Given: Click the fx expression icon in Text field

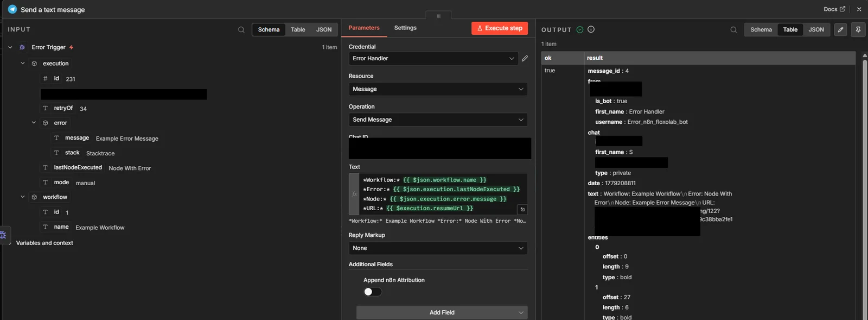Looking at the screenshot, I should [354, 194].
